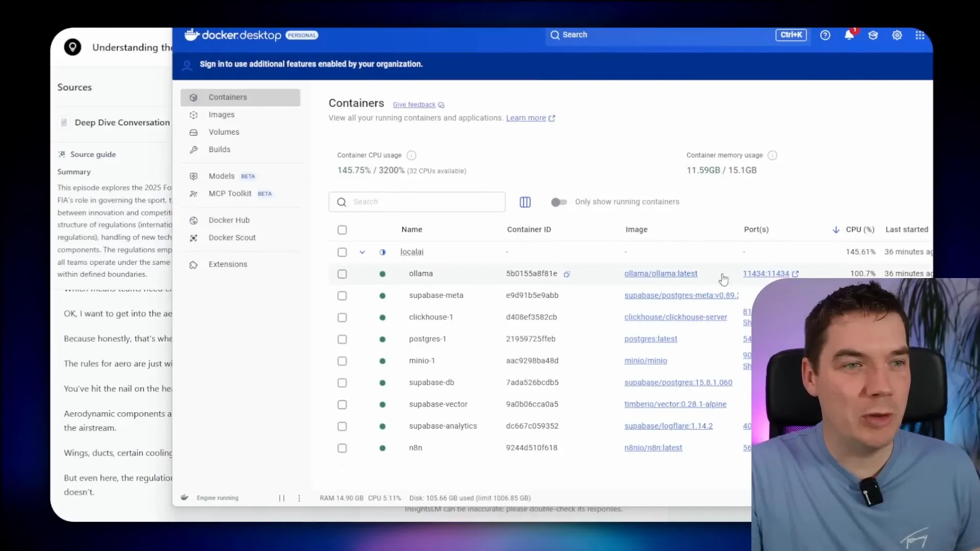Sort by the Last started column header
This screenshot has width=980, height=551.
click(906, 230)
